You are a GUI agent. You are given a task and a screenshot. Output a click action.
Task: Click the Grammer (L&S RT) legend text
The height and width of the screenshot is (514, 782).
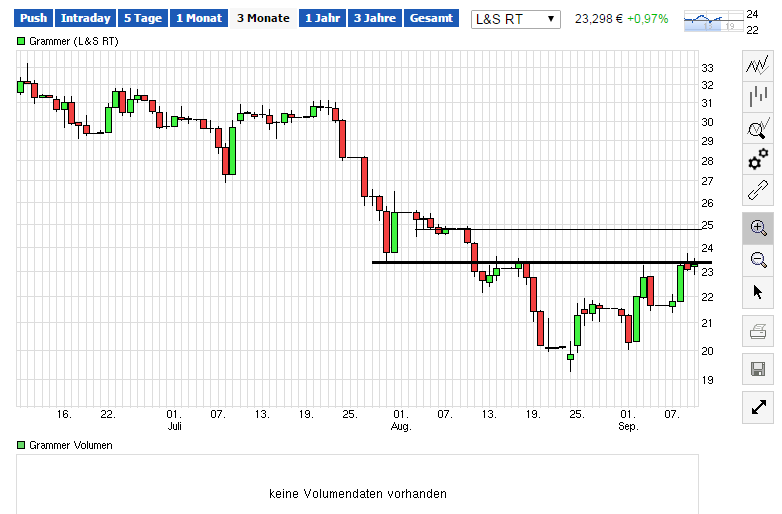[x=74, y=41]
